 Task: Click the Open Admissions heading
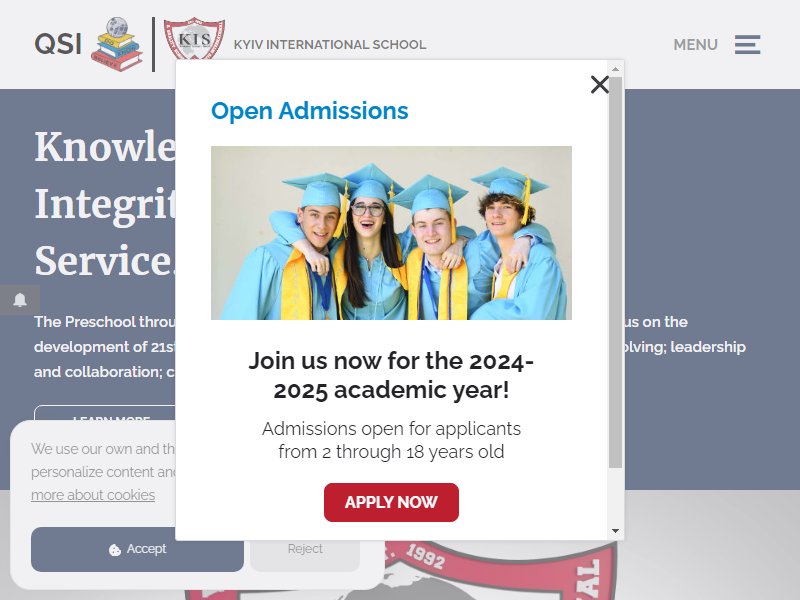coord(310,111)
